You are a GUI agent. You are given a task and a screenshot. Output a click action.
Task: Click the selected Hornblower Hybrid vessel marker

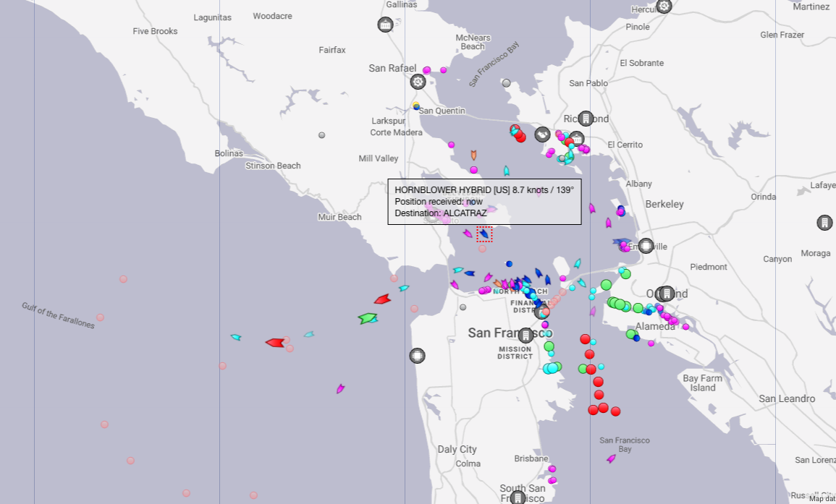pyautogui.click(x=484, y=234)
